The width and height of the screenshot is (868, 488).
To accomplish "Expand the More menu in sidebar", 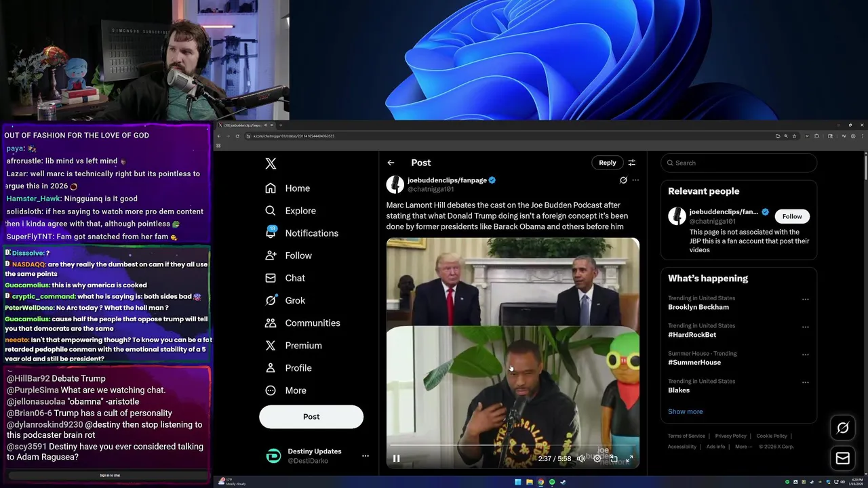I will pos(285,390).
